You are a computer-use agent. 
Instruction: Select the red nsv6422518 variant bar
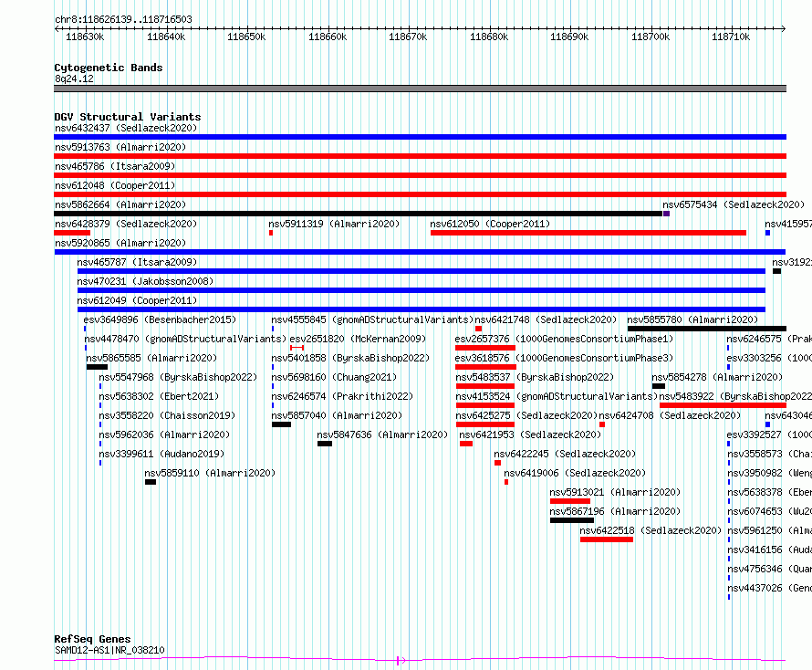click(x=607, y=539)
